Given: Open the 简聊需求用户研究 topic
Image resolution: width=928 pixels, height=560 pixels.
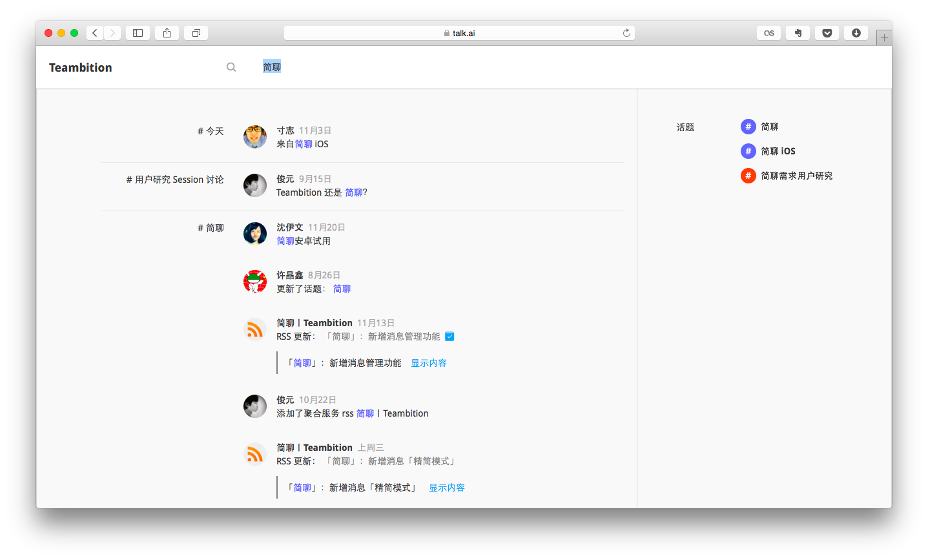Looking at the screenshot, I should pyautogui.click(x=797, y=176).
